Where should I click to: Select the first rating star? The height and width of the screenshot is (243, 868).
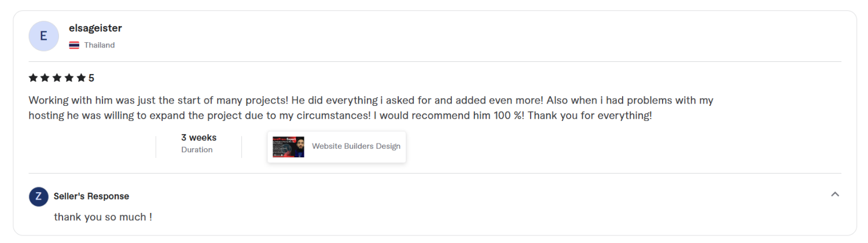(x=33, y=78)
